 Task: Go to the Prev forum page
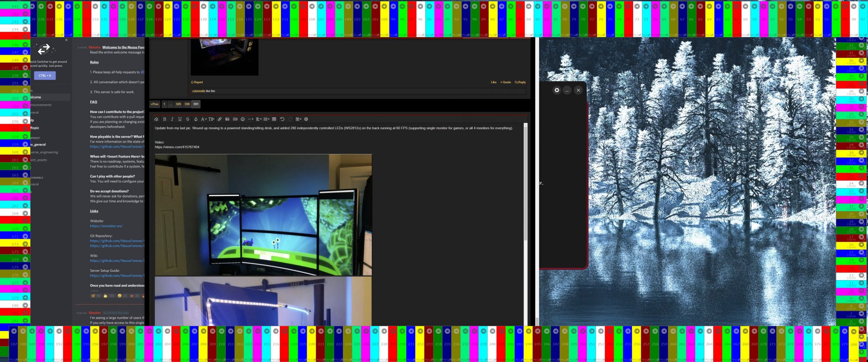tap(155, 104)
